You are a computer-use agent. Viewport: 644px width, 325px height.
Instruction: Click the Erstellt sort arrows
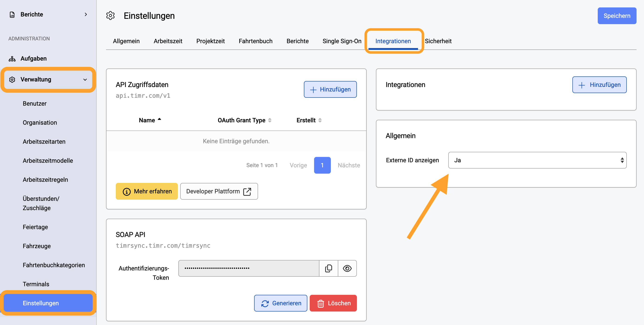pos(320,120)
